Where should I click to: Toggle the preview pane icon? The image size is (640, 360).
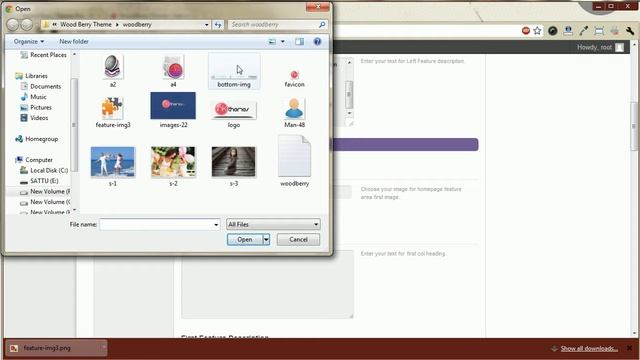[300, 42]
